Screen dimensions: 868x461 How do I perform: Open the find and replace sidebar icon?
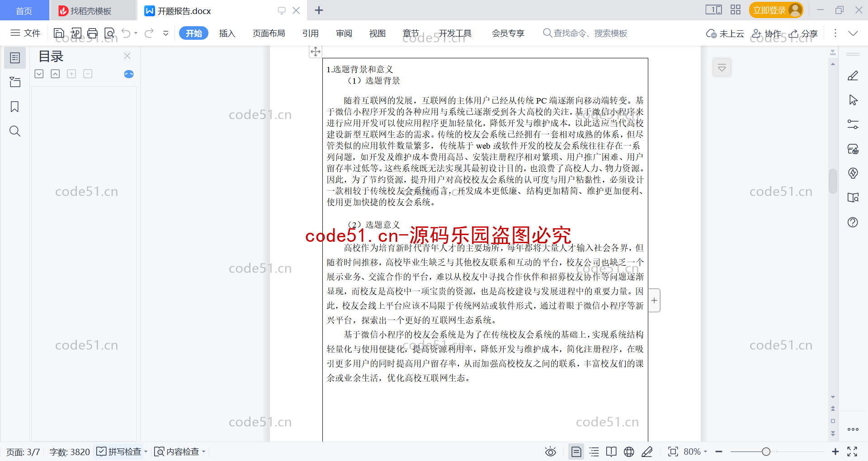[x=15, y=131]
